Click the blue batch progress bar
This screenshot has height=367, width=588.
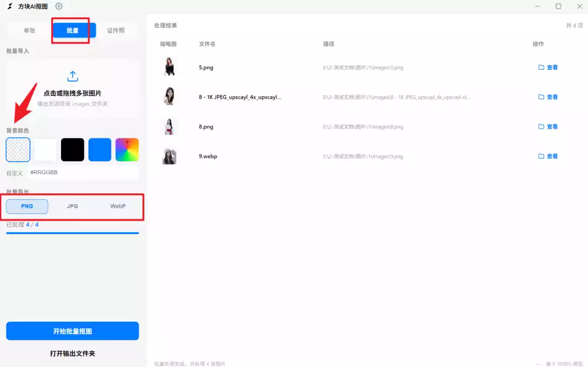[72, 233]
